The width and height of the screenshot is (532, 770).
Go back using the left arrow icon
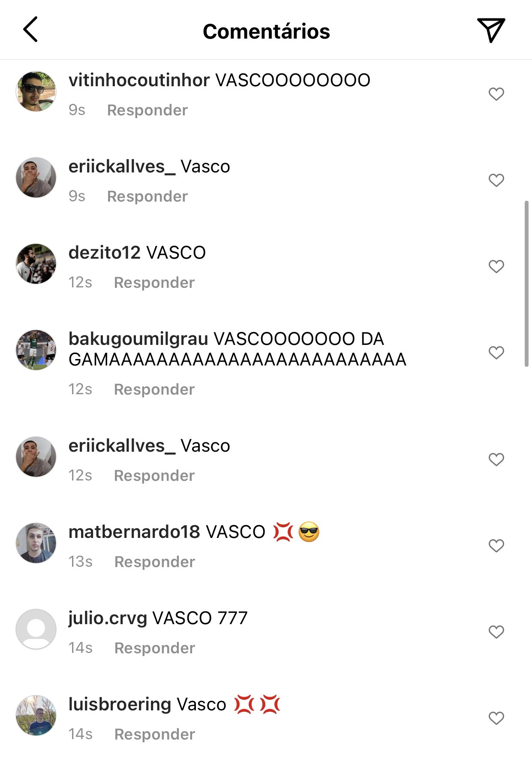tap(30, 29)
